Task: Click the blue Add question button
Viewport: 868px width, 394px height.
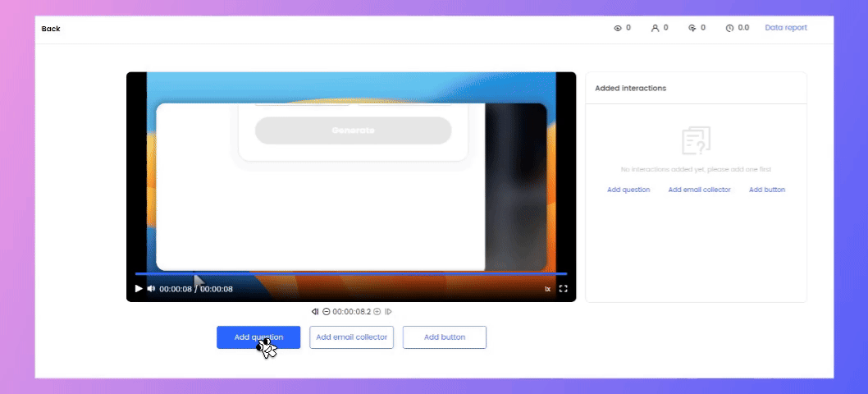Action: coord(258,337)
